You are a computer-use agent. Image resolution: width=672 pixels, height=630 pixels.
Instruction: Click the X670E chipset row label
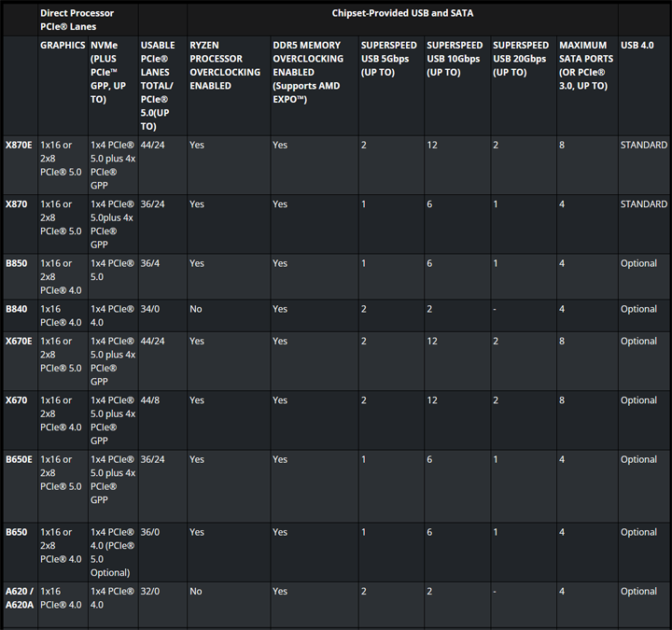coord(19,342)
